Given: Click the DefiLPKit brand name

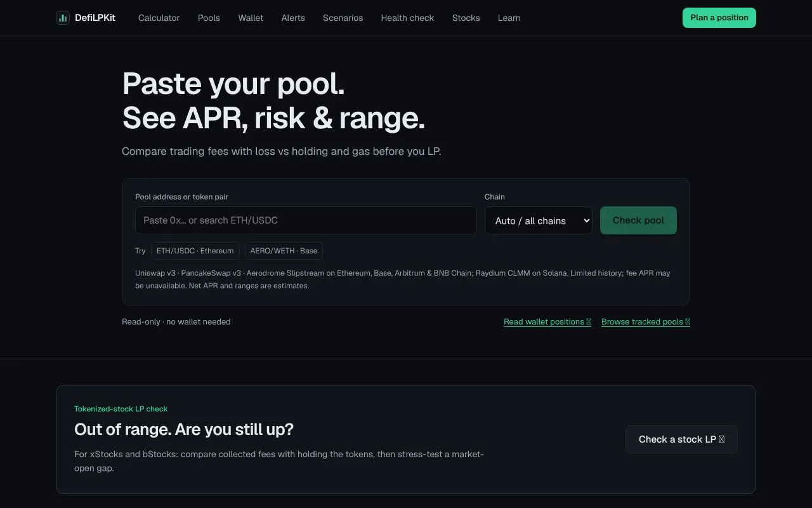Looking at the screenshot, I should coord(95,18).
